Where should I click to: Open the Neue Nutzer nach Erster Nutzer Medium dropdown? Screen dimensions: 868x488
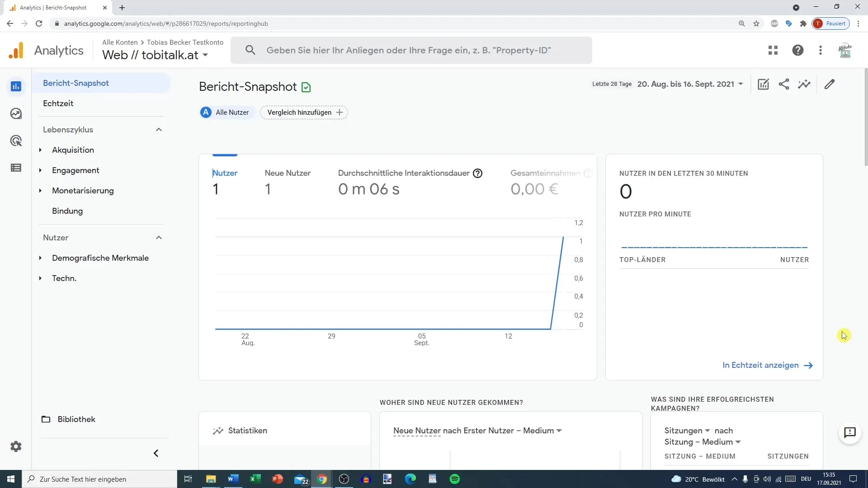pyautogui.click(x=559, y=431)
